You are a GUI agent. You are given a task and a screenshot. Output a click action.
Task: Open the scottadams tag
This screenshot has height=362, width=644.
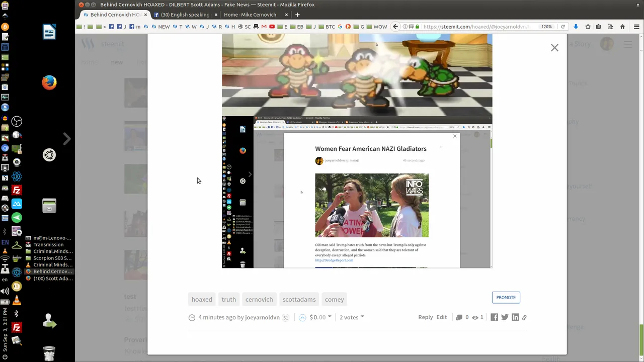point(299,299)
